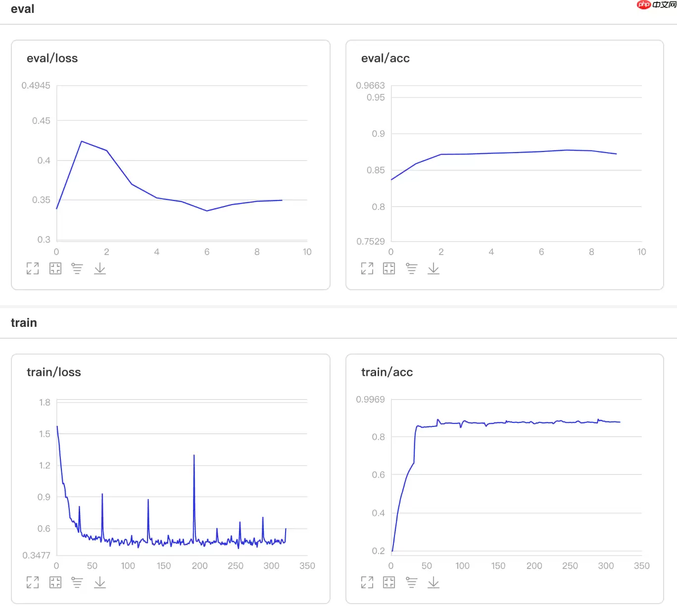Expand the train/acc chart to fullscreen
The image size is (677, 616).
pos(367,582)
